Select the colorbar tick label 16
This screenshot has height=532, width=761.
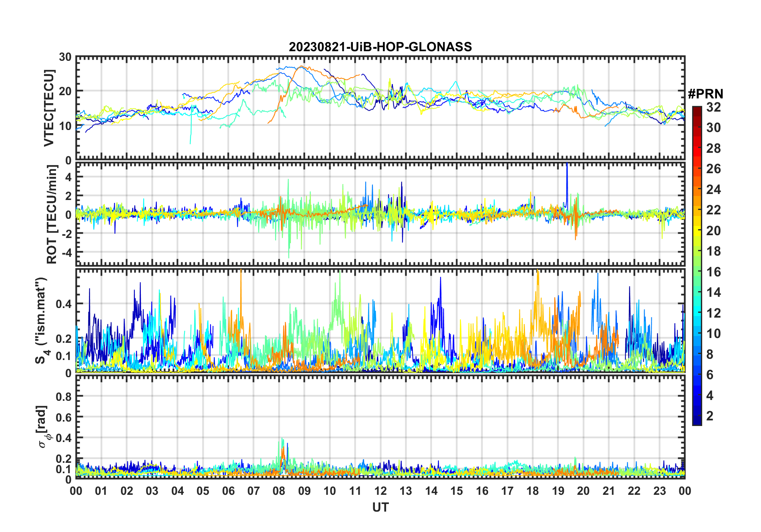coord(713,272)
